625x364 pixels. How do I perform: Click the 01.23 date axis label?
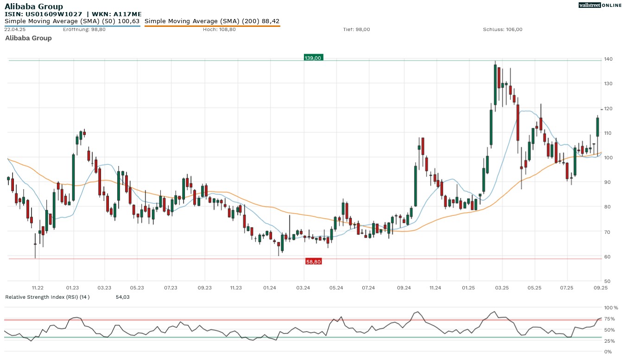73,288
